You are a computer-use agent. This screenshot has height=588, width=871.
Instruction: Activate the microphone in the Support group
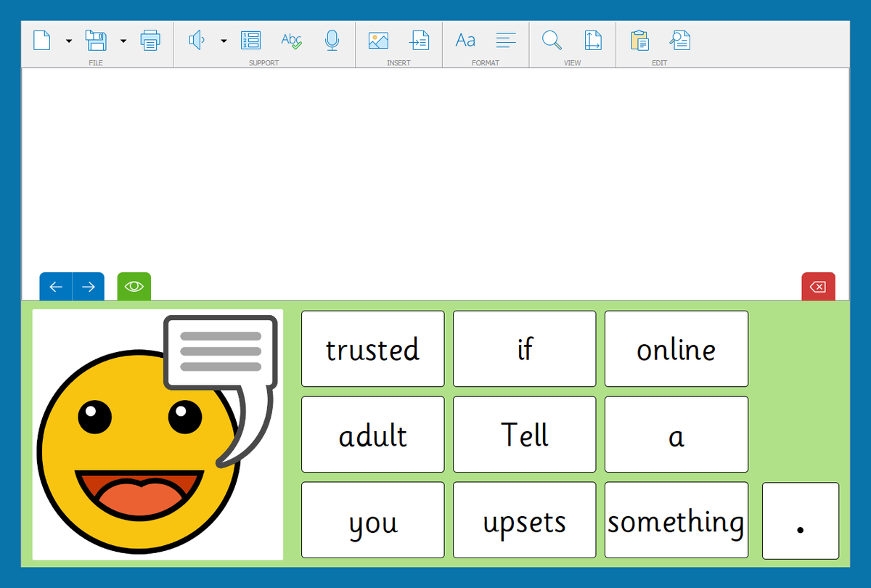[x=332, y=41]
